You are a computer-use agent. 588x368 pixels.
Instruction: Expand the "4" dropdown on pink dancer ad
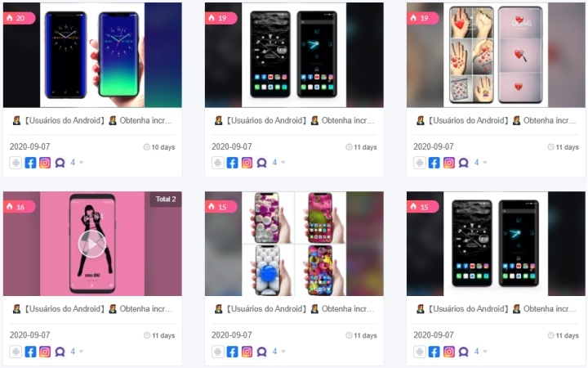(77, 352)
